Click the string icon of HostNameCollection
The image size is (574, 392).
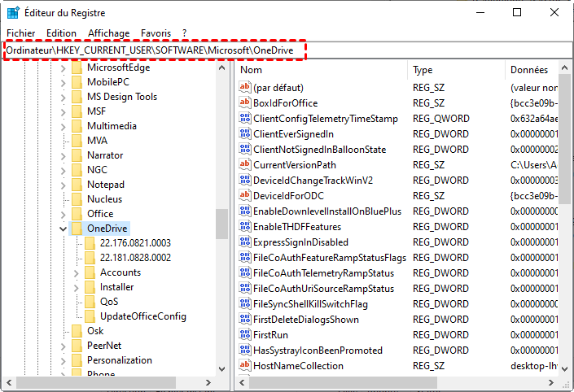coord(244,365)
